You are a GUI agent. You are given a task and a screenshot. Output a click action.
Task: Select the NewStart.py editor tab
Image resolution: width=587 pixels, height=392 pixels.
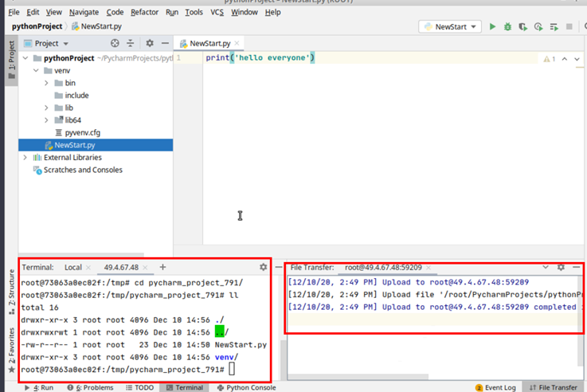coord(209,44)
